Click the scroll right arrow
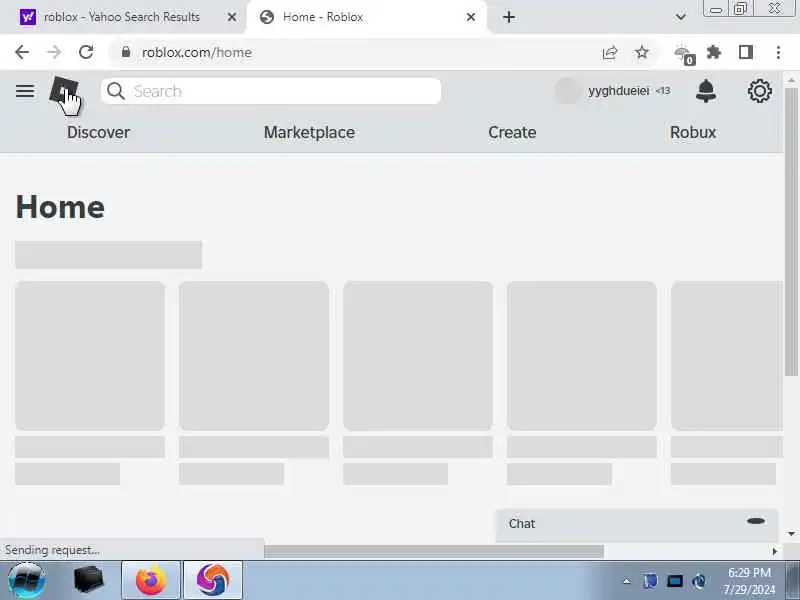Viewport: 800px width, 600px height. [x=775, y=552]
